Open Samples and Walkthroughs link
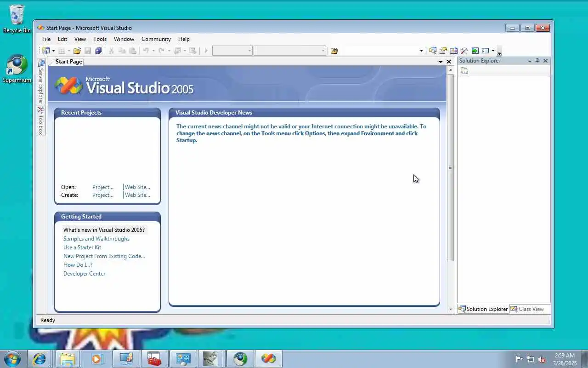 coord(96,239)
